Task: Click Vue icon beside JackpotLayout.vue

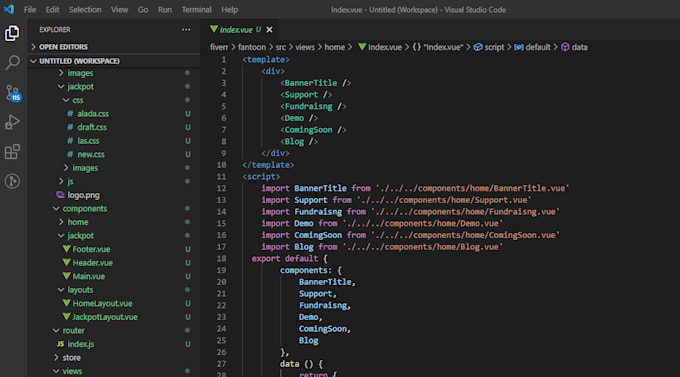Action: click(66, 317)
